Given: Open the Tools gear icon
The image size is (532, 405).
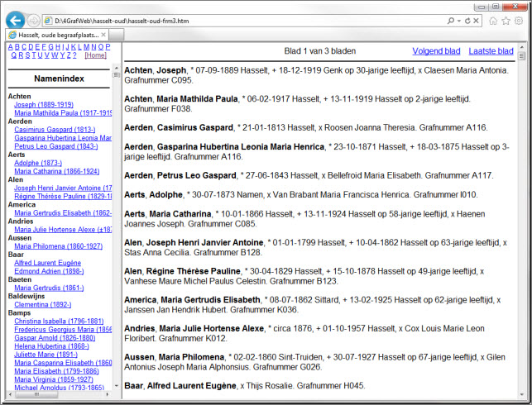Looking at the screenshot, I should pos(518,20).
